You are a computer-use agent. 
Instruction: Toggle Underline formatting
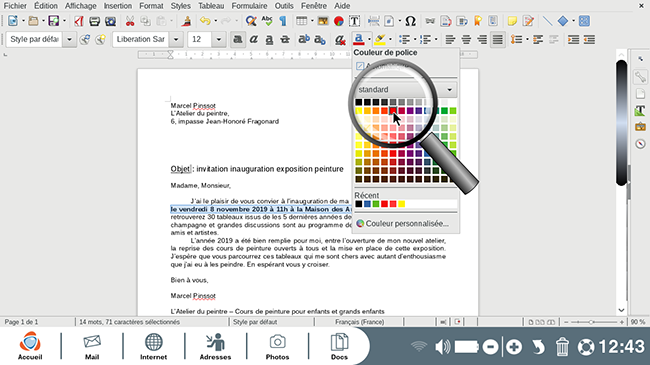point(269,39)
